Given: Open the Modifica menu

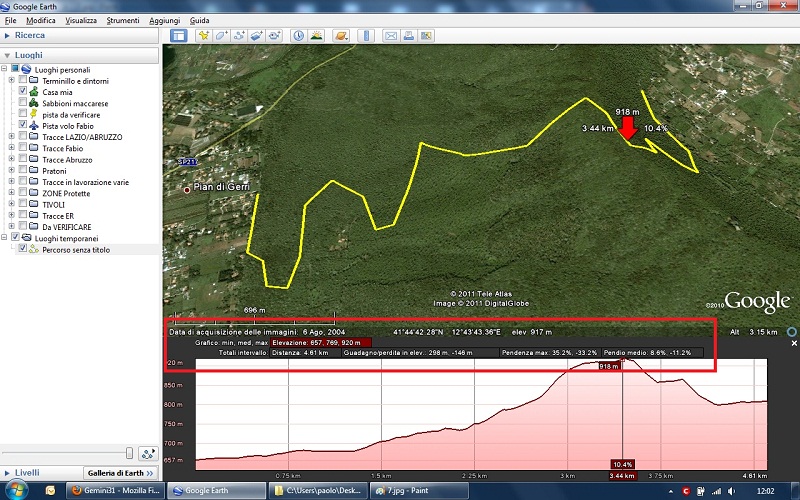Looking at the screenshot, I should pos(41,20).
